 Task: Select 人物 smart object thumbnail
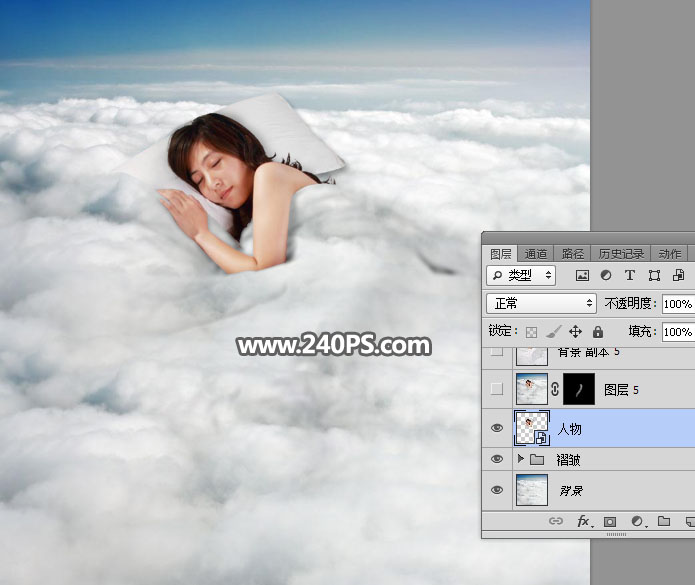pyautogui.click(x=532, y=428)
